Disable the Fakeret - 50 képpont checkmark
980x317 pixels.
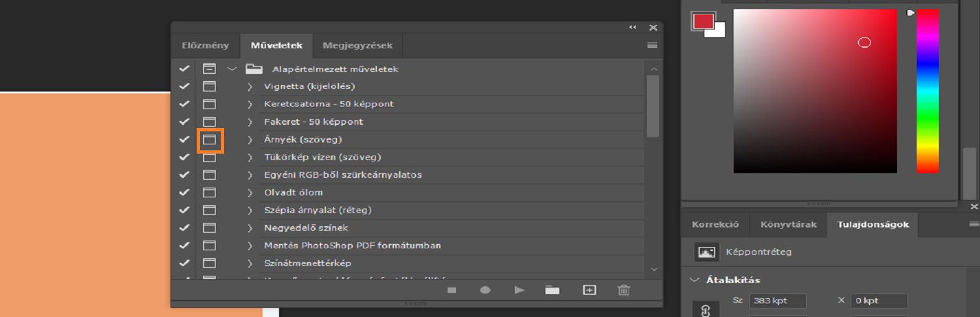[184, 122]
